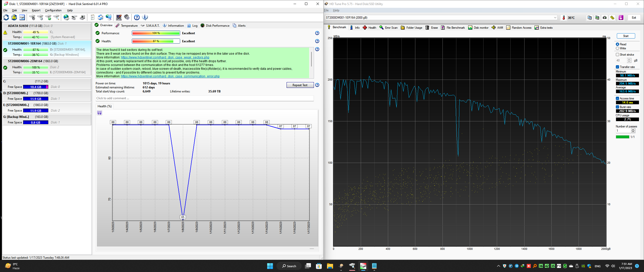Click the camera screenshot icon in HD Tune
This screenshot has width=644, height=272.
click(x=605, y=18)
